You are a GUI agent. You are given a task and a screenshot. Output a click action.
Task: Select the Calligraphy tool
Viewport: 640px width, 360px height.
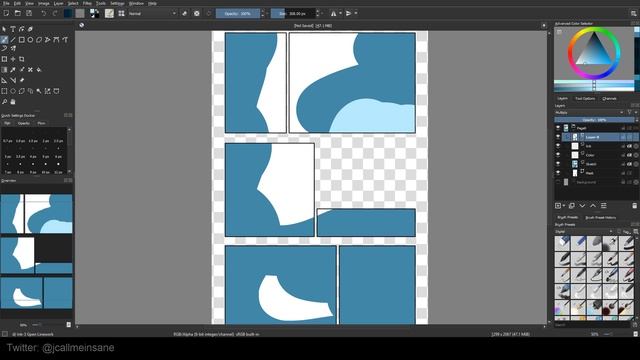pos(30,29)
